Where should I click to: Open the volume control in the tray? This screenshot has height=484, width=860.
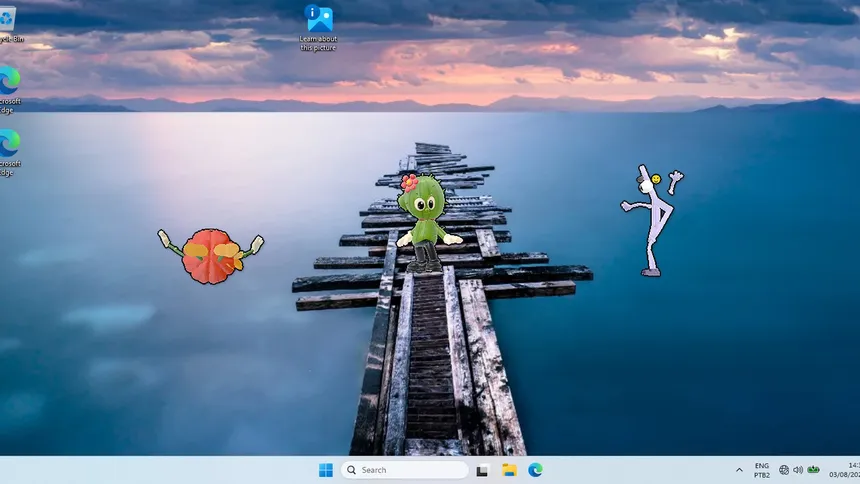[x=798, y=470]
